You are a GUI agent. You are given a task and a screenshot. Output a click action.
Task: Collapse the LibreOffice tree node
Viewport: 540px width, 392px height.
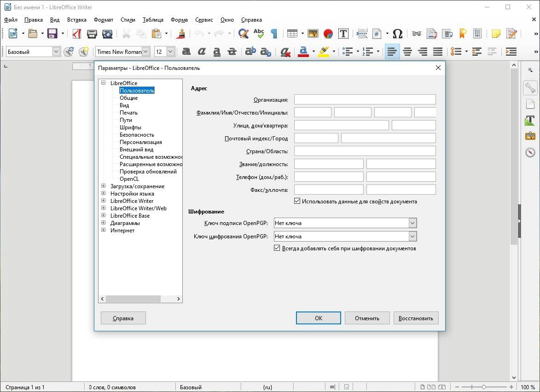[103, 83]
